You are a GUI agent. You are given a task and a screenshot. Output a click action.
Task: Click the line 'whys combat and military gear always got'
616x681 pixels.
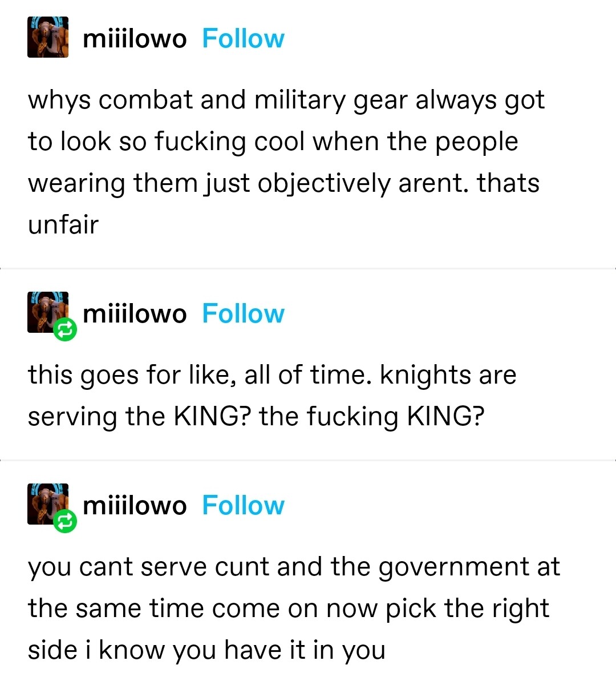click(x=286, y=101)
